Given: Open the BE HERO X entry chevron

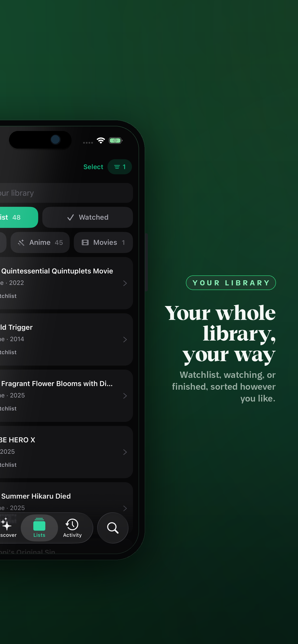Looking at the screenshot, I should tap(125, 452).
